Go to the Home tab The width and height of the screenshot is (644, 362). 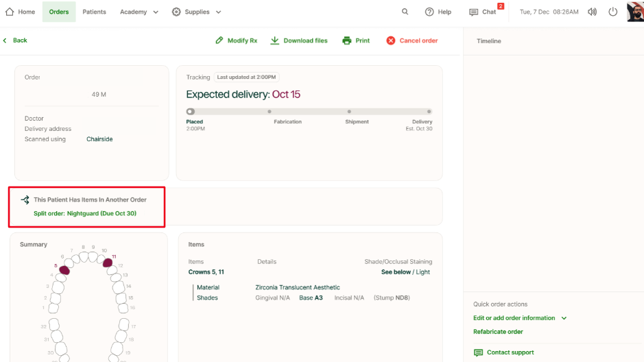[21, 12]
